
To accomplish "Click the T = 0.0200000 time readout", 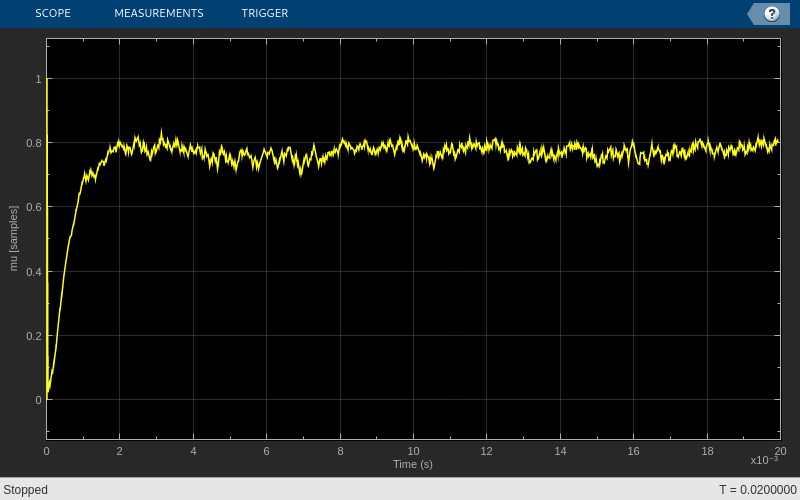I will click(x=758, y=490).
